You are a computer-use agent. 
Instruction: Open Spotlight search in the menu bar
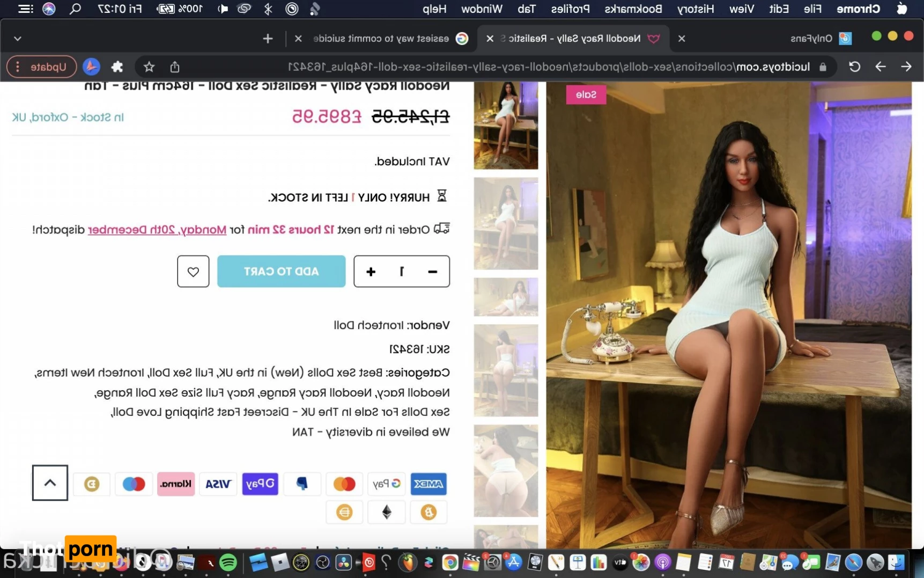pos(76,9)
